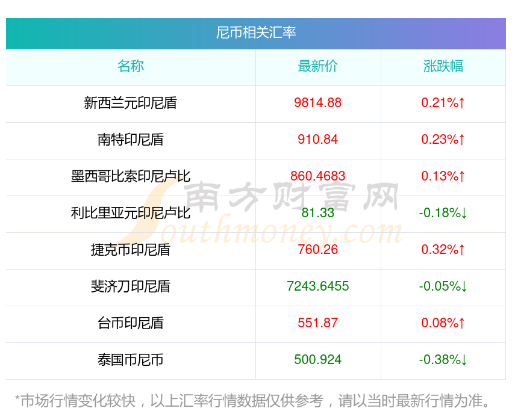
Task: Select the 捷克币印尼盾 row name
Action: coord(131,250)
